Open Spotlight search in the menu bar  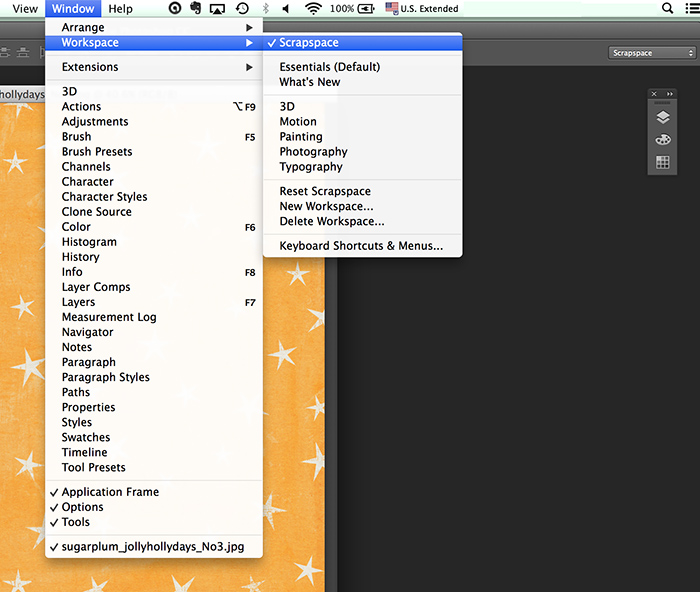pos(667,8)
